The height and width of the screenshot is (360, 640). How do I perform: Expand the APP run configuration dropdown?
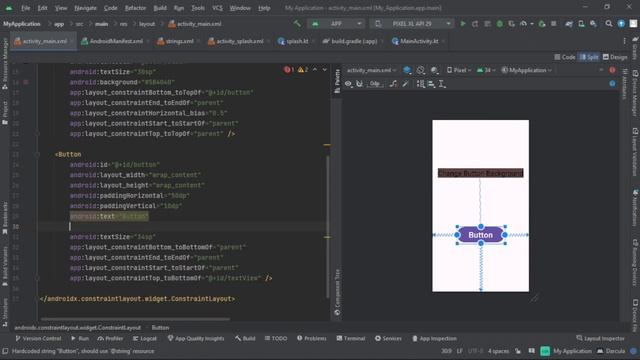pyautogui.click(x=336, y=24)
